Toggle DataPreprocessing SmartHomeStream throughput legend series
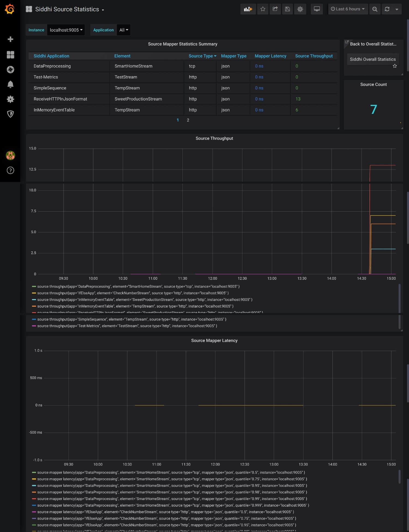Image resolution: width=409 pixels, height=532 pixels. coord(139,286)
